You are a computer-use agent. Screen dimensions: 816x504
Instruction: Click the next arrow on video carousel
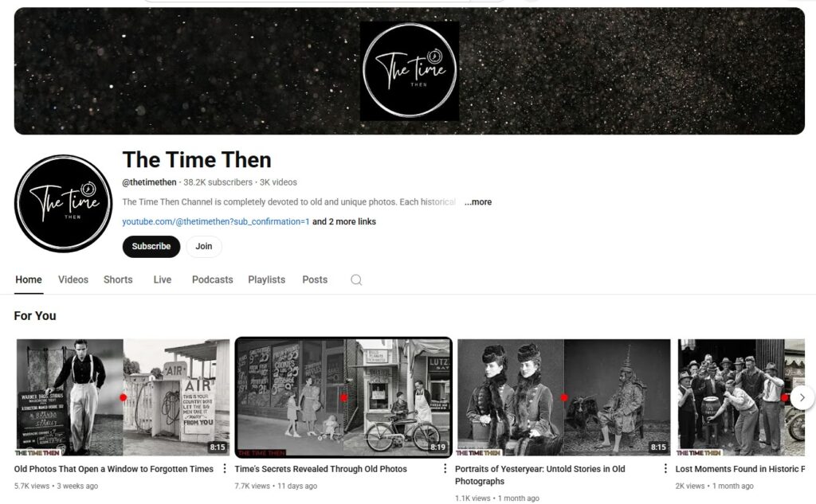[x=802, y=397]
